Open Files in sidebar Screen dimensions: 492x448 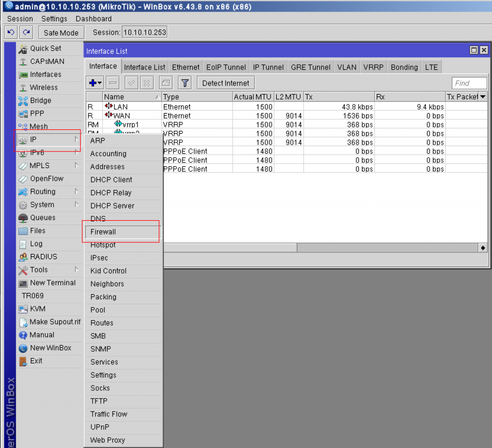click(49, 231)
